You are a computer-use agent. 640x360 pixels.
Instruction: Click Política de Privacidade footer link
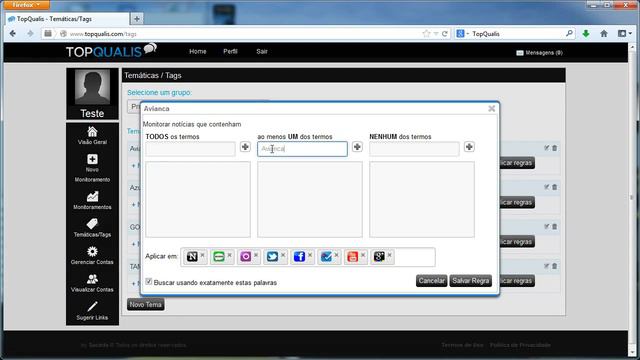[520, 345]
